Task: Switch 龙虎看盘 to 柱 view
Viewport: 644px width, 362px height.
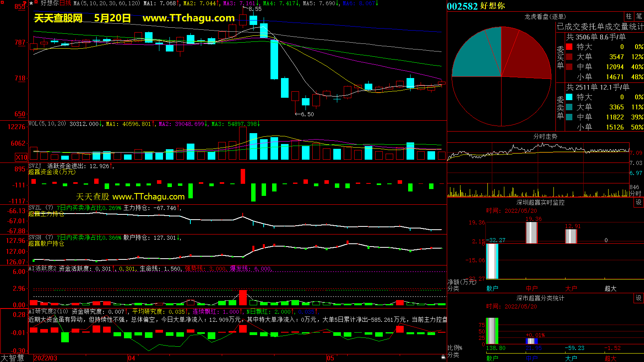Action: pos(629,16)
